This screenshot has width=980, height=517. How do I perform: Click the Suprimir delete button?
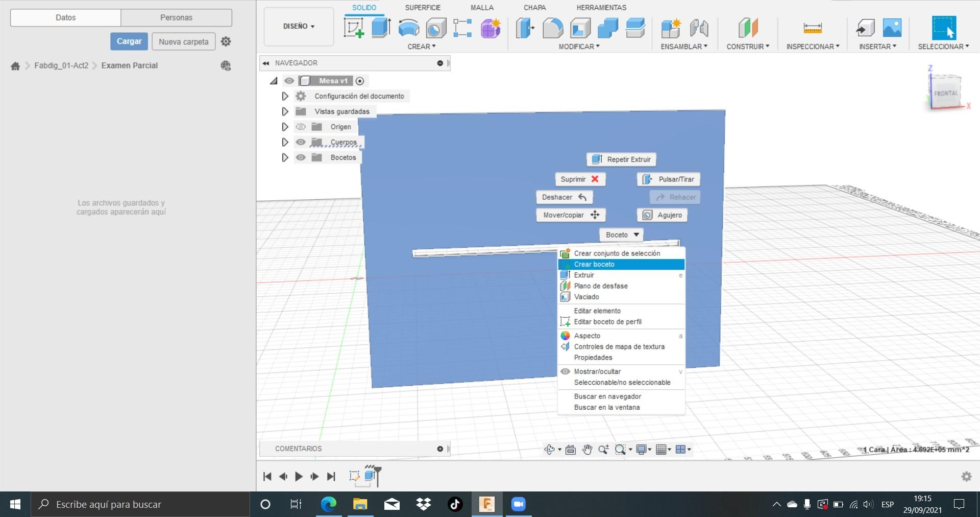pos(580,179)
